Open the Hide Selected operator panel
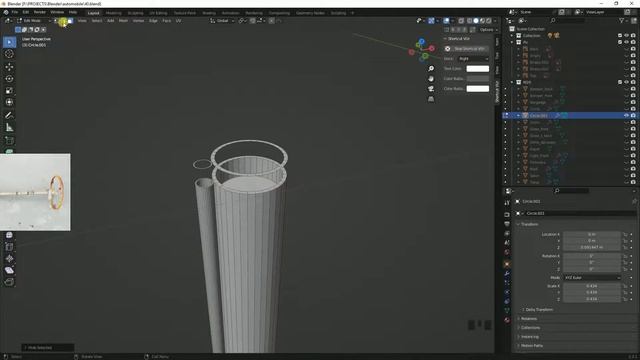Viewport: 640px width, 360px height. (x=48, y=348)
